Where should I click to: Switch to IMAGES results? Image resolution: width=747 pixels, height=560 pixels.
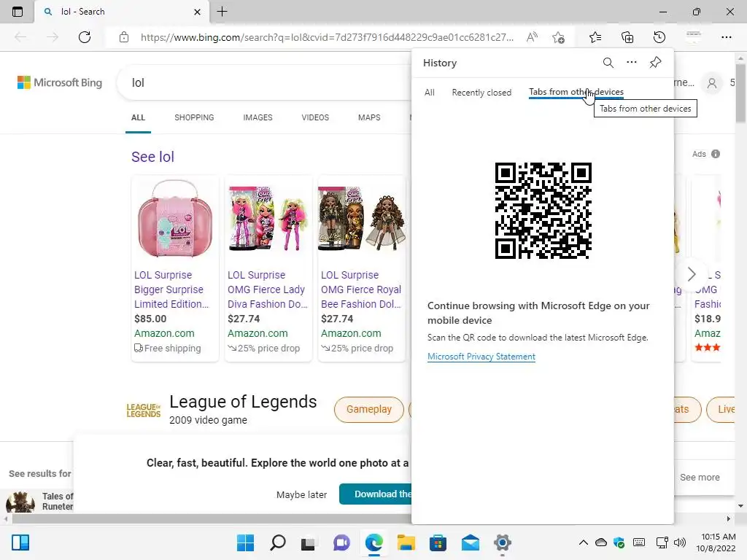(x=258, y=117)
